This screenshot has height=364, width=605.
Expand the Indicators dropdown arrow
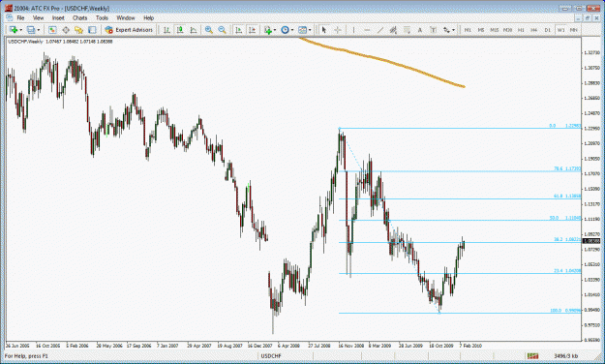[275, 30]
